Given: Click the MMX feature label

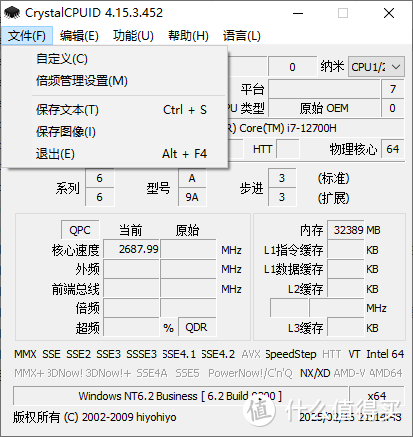Looking at the screenshot, I should pyautogui.click(x=25, y=354).
